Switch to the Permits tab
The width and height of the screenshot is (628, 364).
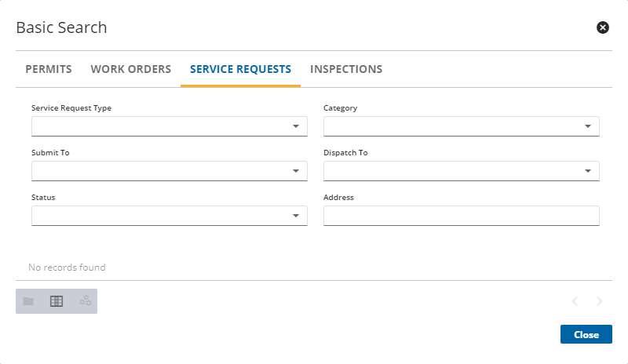pyautogui.click(x=49, y=69)
